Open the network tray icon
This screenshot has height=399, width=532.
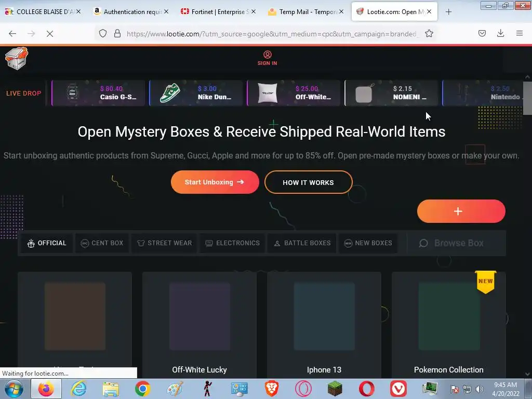pos(467,389)
